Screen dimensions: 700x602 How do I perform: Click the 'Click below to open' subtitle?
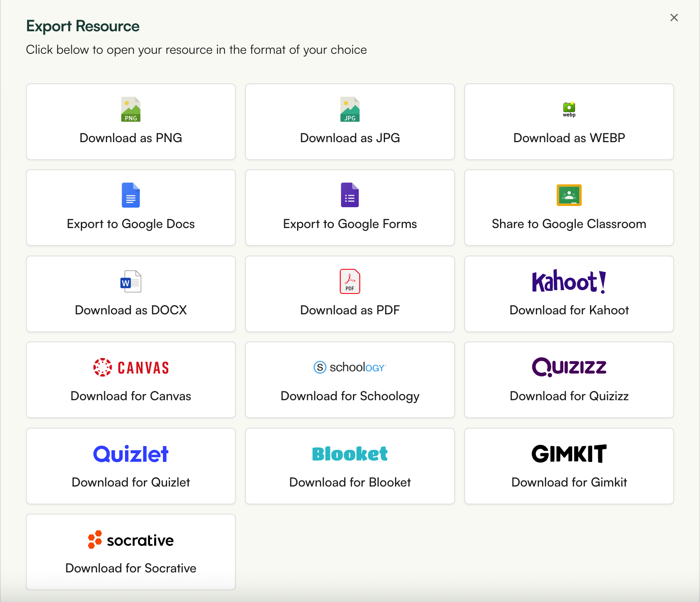197,50
